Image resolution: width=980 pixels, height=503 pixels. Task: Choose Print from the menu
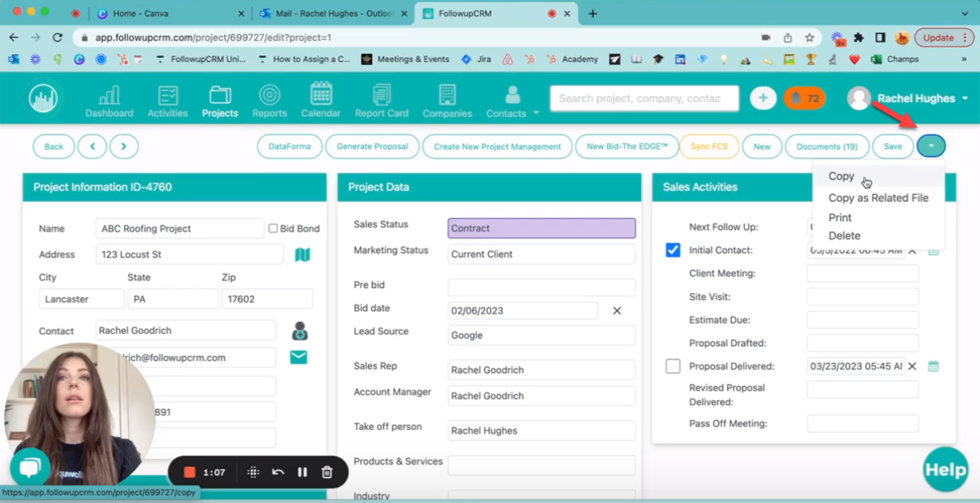pyautogui.click(x=840, y=217)
